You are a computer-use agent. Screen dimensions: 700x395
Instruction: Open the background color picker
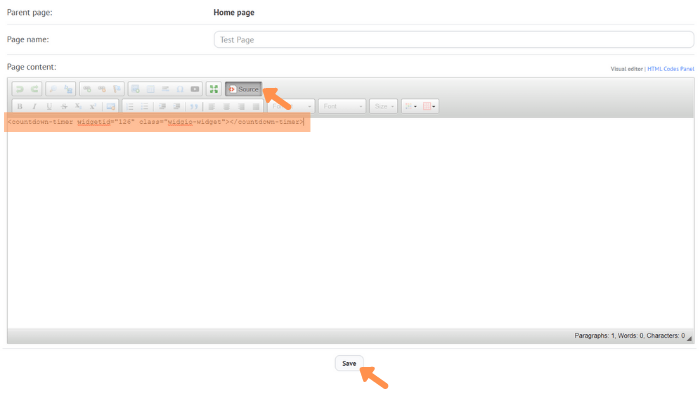pyautogui.click(x=429, y=106)
